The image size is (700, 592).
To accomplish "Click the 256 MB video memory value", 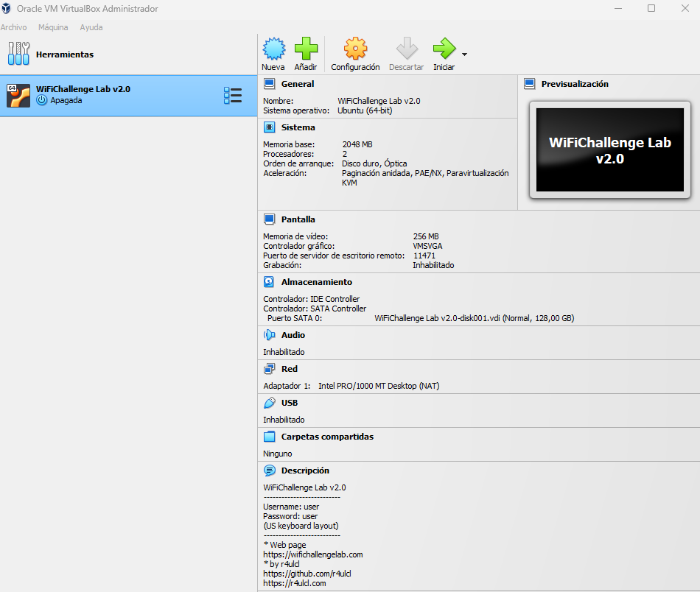I will (426, 236).
